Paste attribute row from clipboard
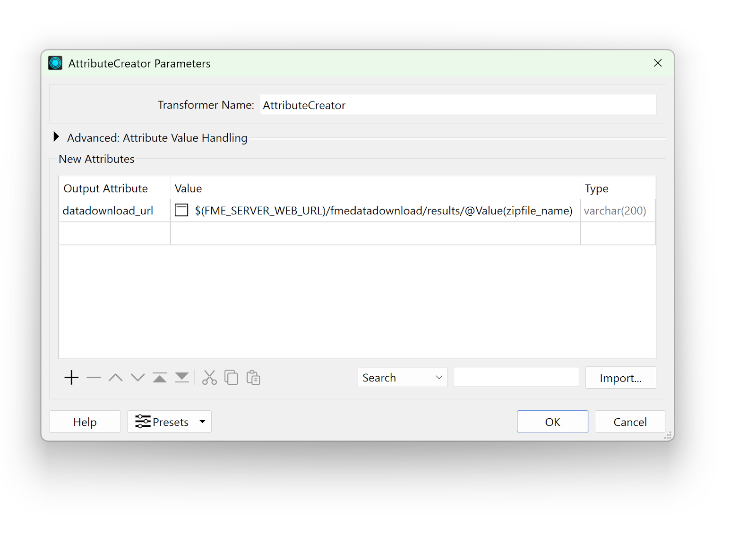 click(x=253, y=378)
